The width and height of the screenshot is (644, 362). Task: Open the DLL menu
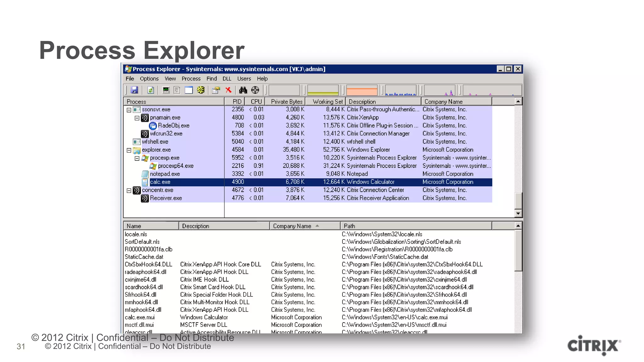click(x=227, y=79)
